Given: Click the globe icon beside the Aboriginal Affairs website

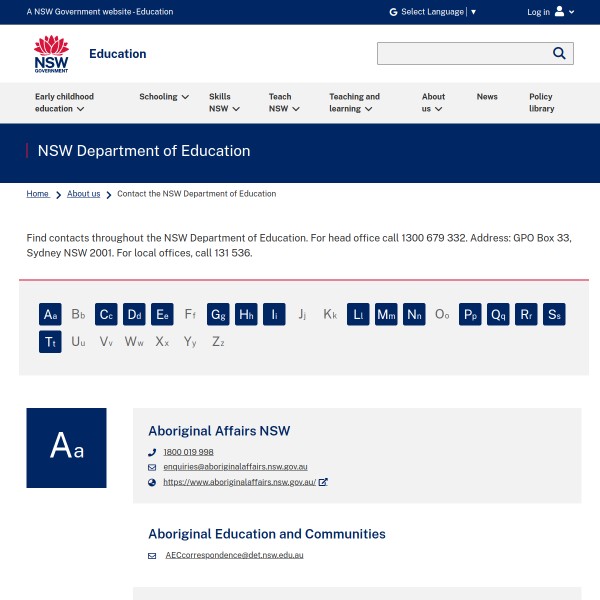Looking at the screenshot, I should click(152, 482).
